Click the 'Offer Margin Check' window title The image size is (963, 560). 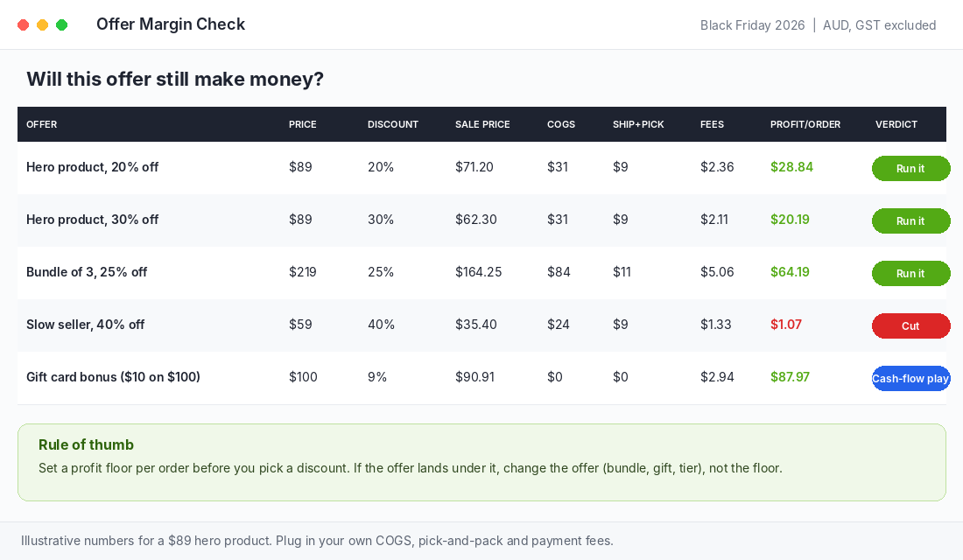[x=171, y=24]
